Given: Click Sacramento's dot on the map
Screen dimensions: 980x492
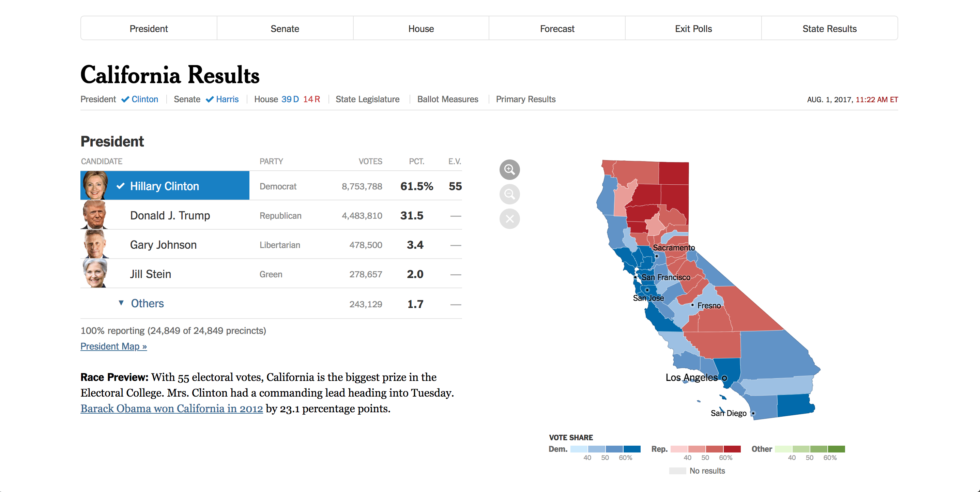Looking at the screenshot, I should coord(657,256).
